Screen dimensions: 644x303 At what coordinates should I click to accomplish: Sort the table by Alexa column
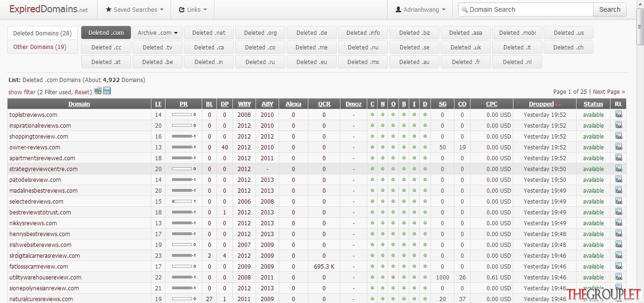tap(293, 104)
